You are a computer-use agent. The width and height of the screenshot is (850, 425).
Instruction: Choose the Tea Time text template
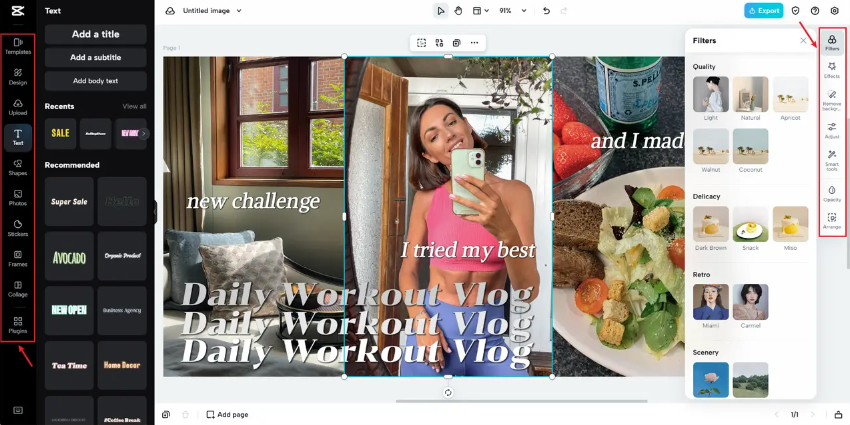pyautogui.click(x=69, y=365)
